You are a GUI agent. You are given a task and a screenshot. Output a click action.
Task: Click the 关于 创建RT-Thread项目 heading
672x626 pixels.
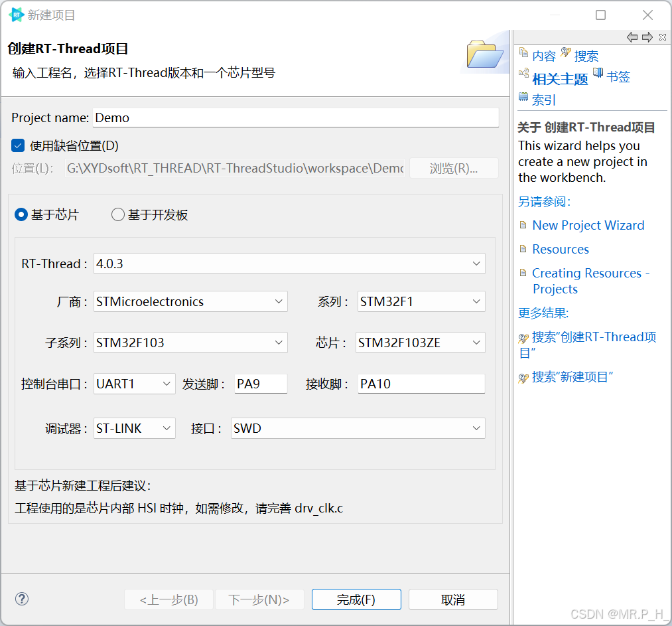pyautogui.click(x=586, y=127)
